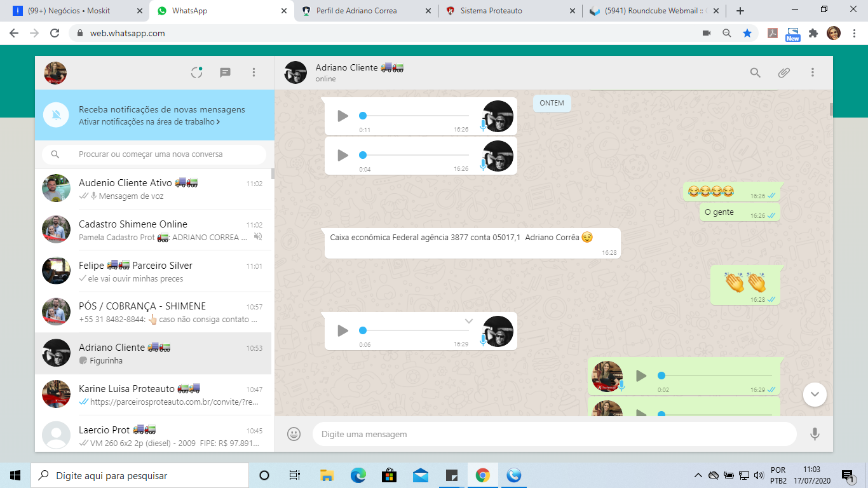
Task: Click the attach paperclip icon
Action: point(783,72)
